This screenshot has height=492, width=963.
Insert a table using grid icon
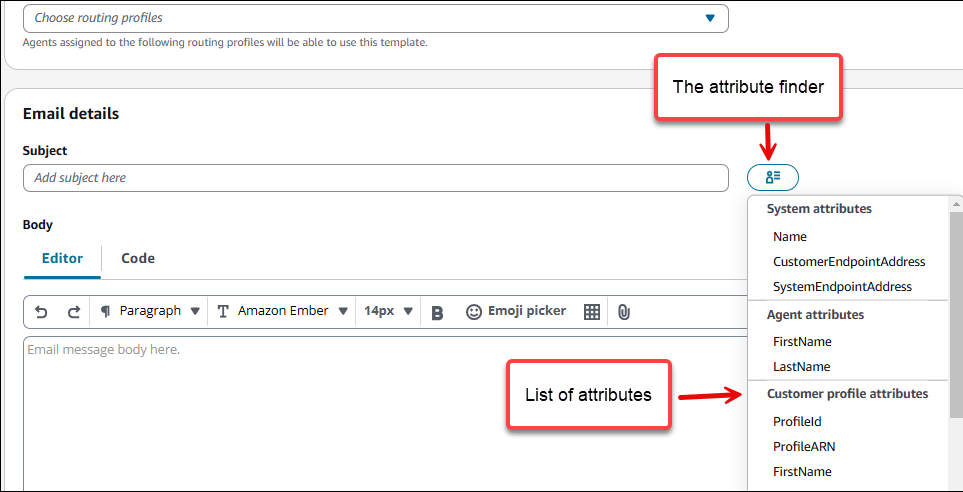[x=592, y=312]
